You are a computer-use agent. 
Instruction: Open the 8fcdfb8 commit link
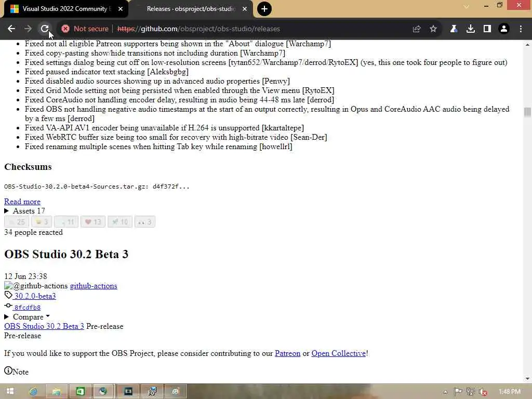(x=27, y=308)
